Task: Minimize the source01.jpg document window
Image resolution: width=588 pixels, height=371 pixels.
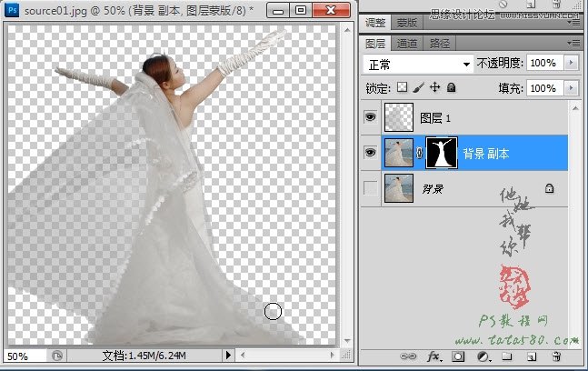Action: 278,11
